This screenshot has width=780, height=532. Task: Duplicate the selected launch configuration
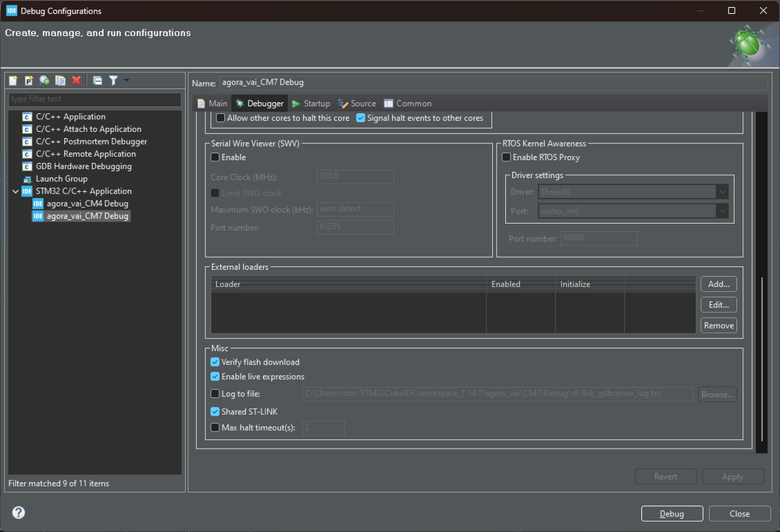pos(60,80)
